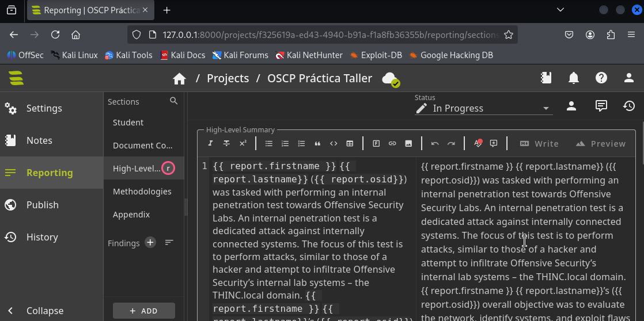Open new browser tab
The image size is (644, 321).
click(166, 10)
